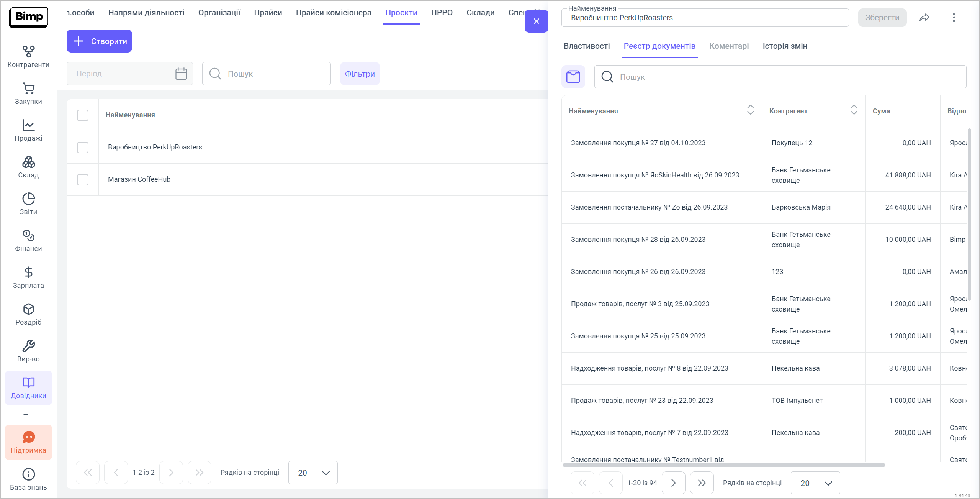This screenshot has width=980, height=499.
Task: Open the Закупки cart icon
Action: [28, 89]
